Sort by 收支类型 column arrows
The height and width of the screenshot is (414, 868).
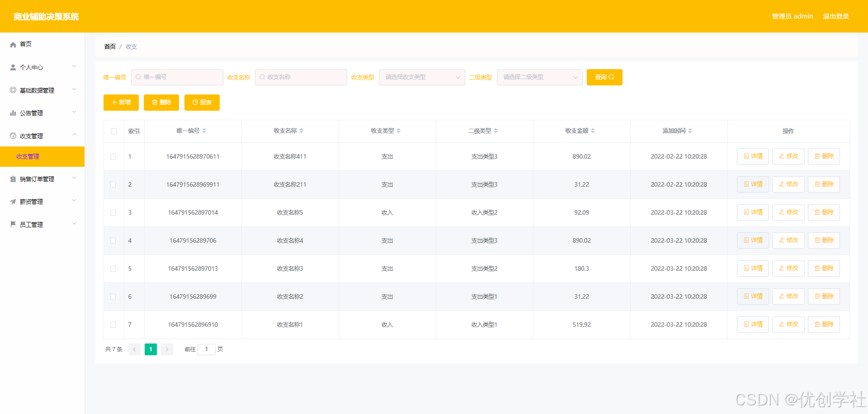click(x=399, y=131)
